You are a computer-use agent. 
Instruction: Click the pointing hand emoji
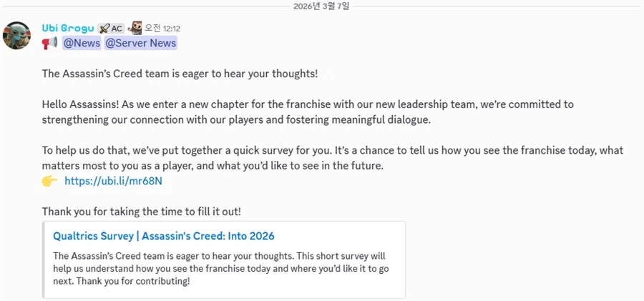tap(49, 181)
